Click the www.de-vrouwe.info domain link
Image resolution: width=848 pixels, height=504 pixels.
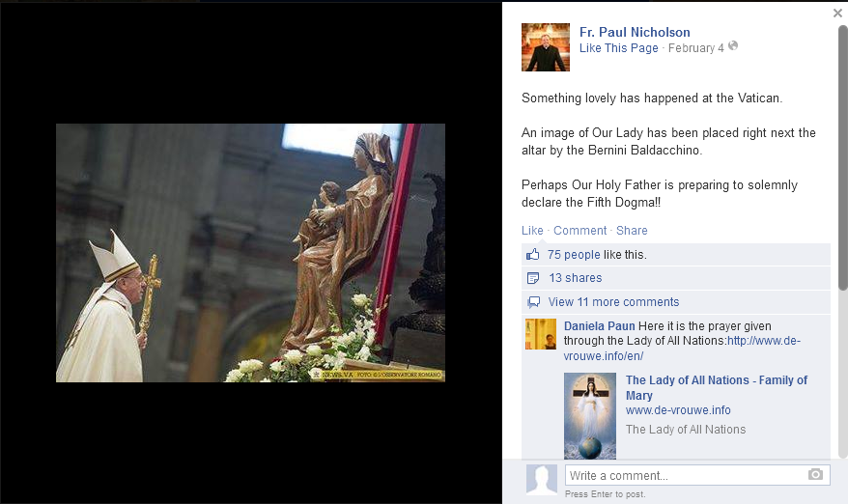678,410
